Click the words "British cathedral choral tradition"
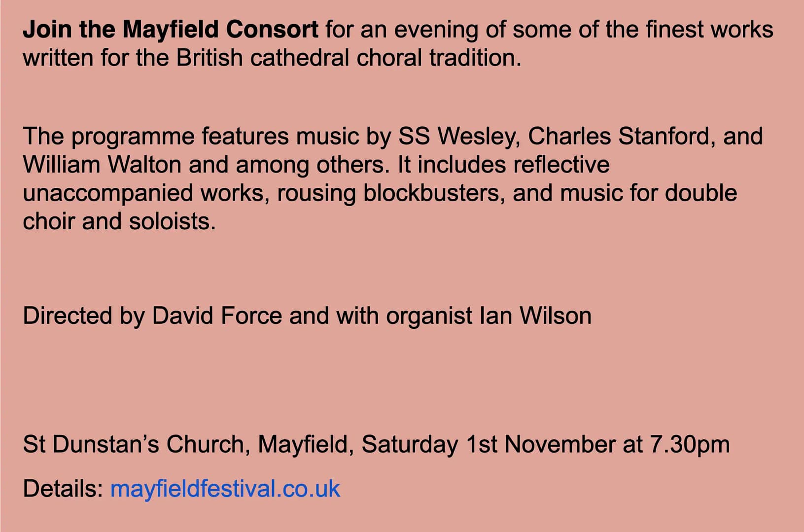 [x=348, y=58]
